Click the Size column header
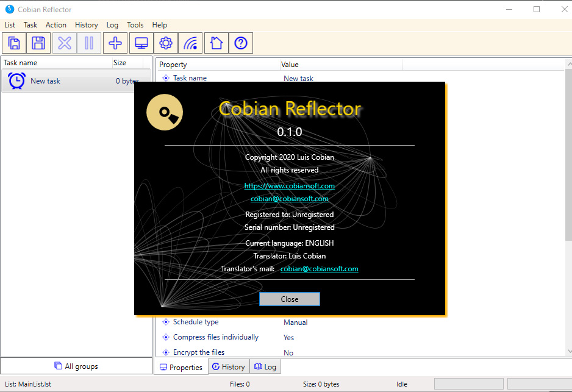Viewport: 572px width, 392px height. point(127,63)
